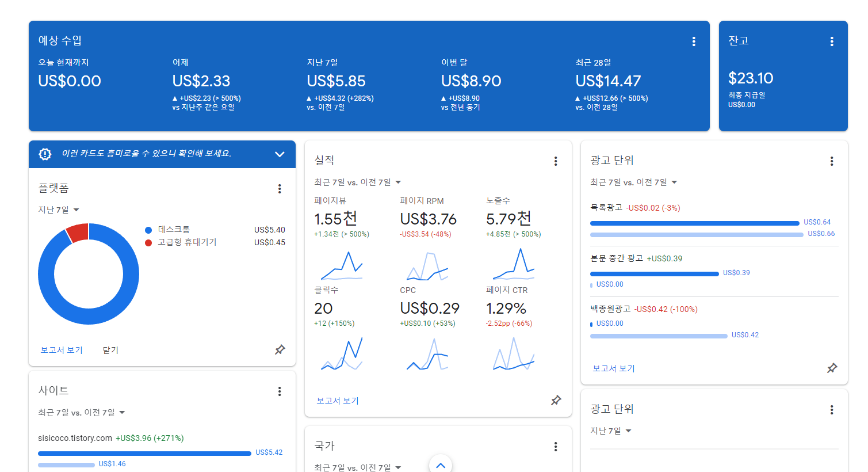Click the 페이지뷰 sparkline chart
The height and width of the screenshot is (472, 868).
coord(342,265)
